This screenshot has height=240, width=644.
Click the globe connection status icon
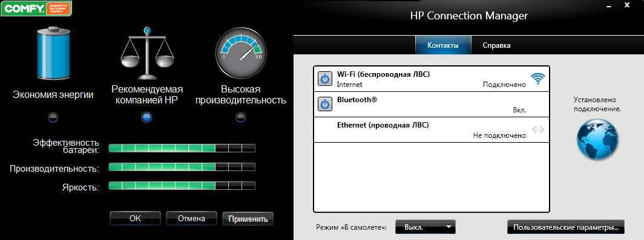pos(597,139)
